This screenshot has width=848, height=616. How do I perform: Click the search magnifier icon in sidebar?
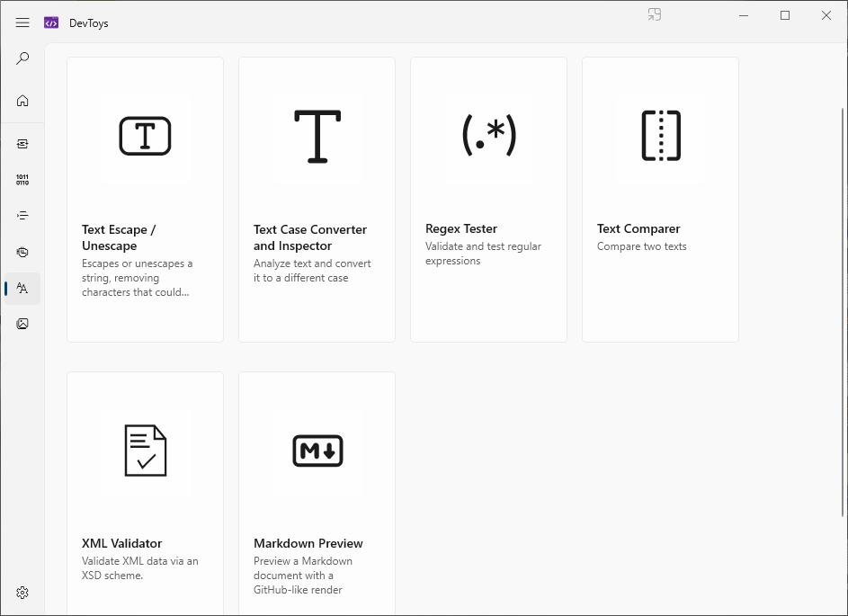tap(22, 58)
